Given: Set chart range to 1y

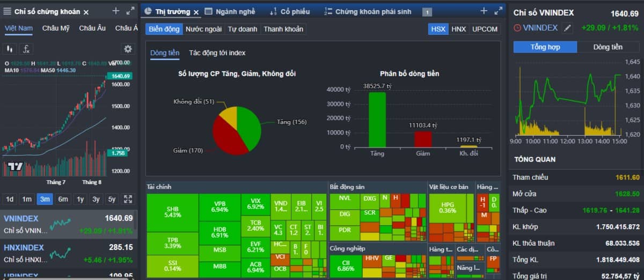Looking at the screenshot, I should tap(80, 199).
